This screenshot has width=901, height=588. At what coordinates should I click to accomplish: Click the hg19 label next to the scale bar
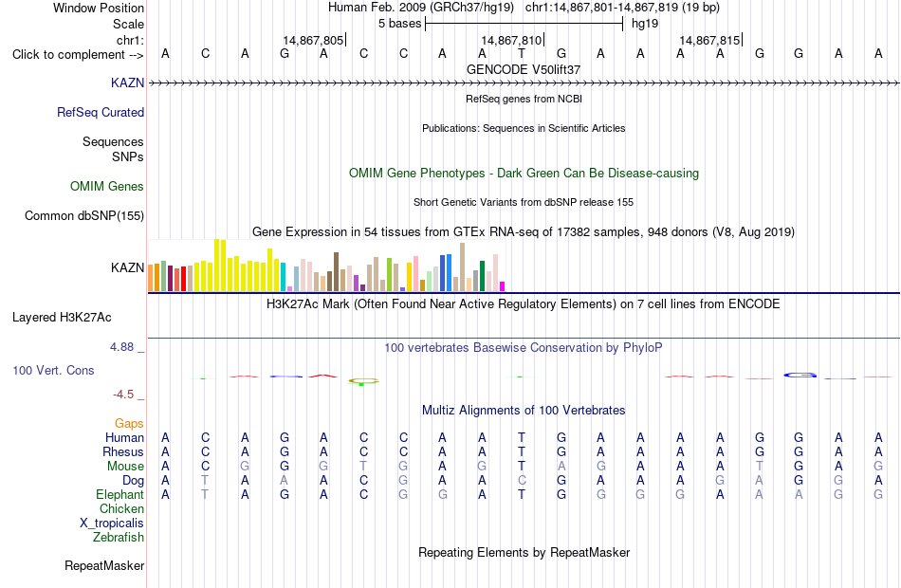645,24
